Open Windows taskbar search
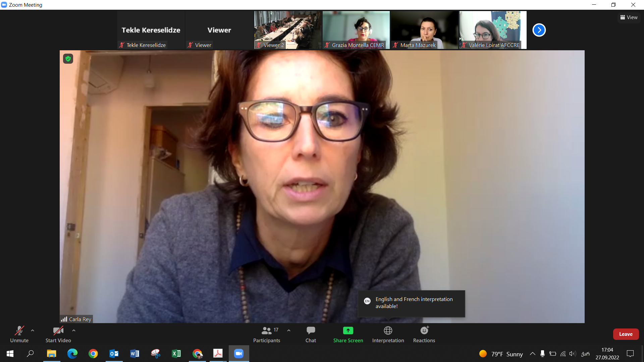The width and height of the screenshot is (644, 362). tap(30, 354)
